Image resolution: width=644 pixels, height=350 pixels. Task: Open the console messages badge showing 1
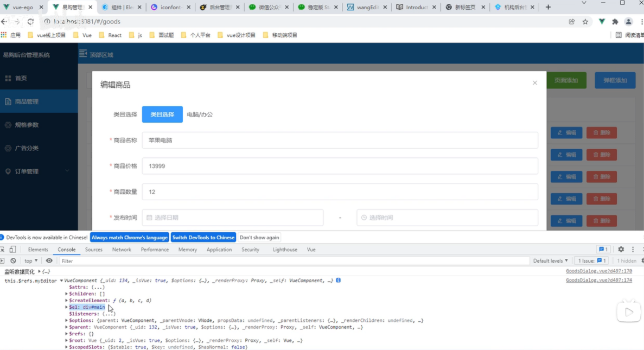[603, 250]
